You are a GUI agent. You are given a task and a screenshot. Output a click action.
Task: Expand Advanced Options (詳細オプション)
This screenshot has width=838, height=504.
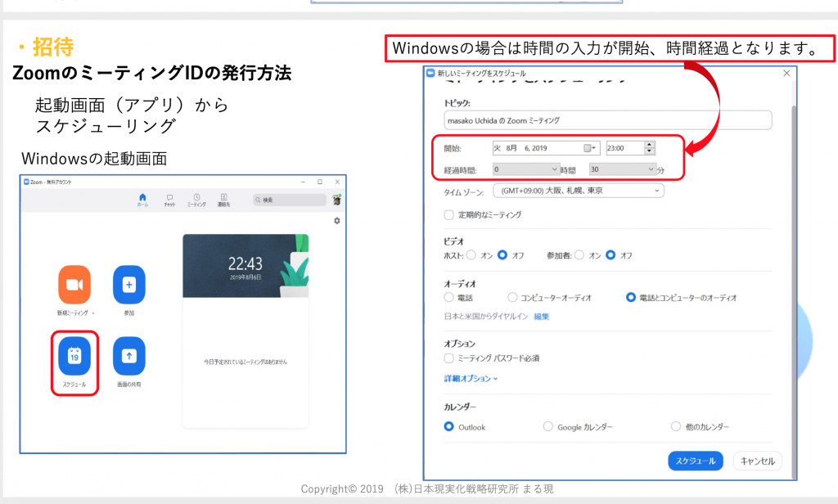tap(471, 378)
